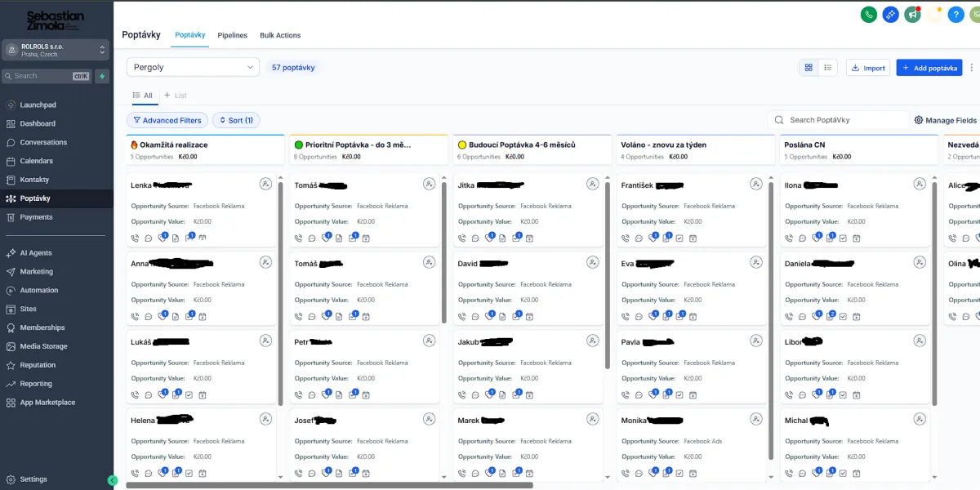Screen dimensions: 980x490
Task: Click the Search Poptávky input field
Action: coord(841,120)
